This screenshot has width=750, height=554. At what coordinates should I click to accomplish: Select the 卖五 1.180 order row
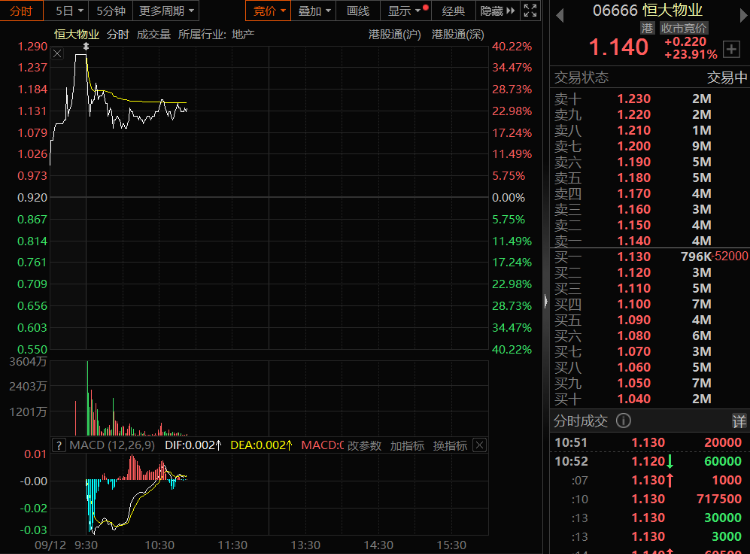pyautogui.click(x=650, y=178)
